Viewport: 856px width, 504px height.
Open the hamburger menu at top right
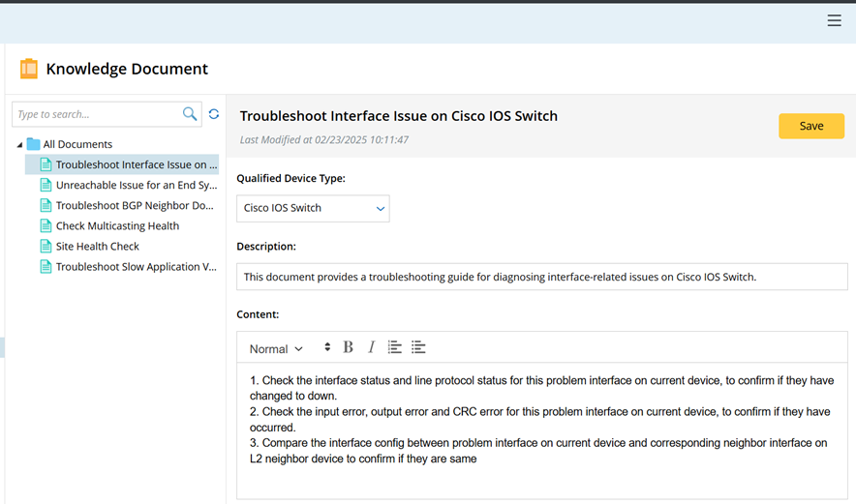click(x=834, y=20)
